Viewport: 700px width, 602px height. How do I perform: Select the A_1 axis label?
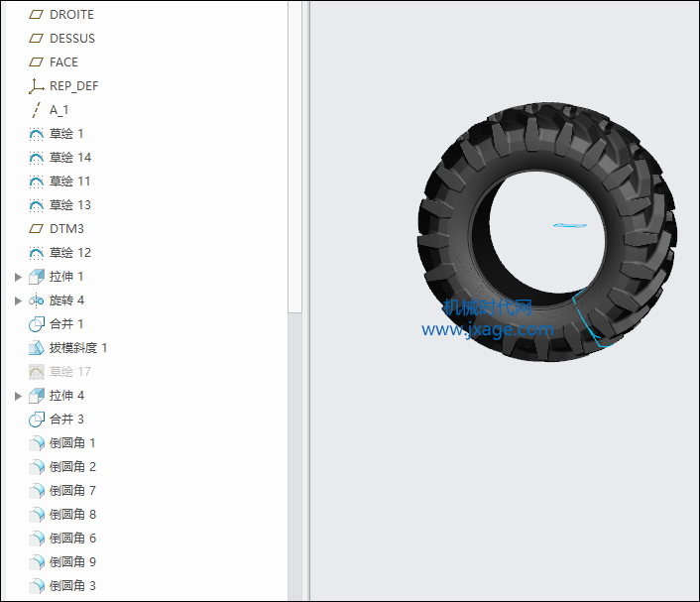coord(58,110)
